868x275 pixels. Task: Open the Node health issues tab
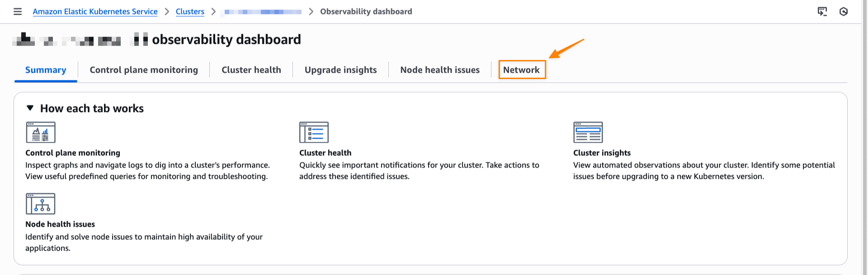pyautogui.click(x=439, y=70)
